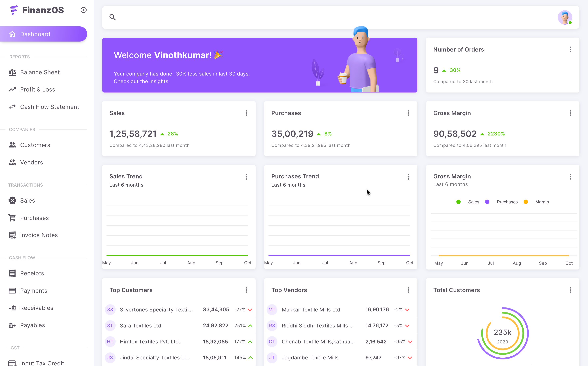
Task: Go to the Customers page
Action: pos(35,145)
